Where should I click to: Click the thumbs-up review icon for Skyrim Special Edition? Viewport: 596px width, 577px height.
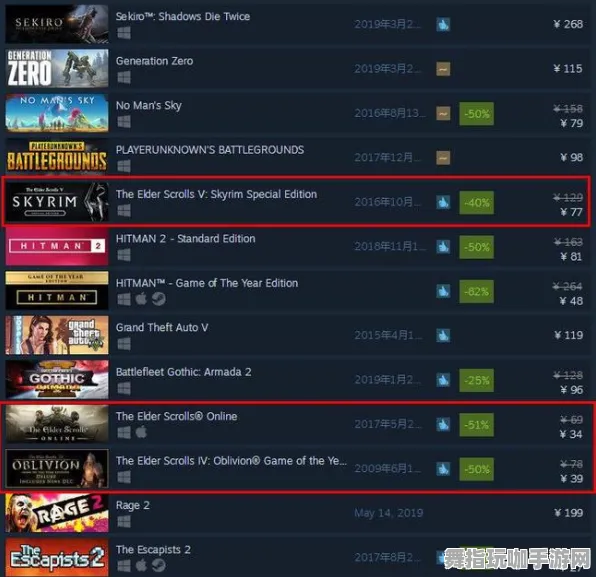tap(443, 202)
